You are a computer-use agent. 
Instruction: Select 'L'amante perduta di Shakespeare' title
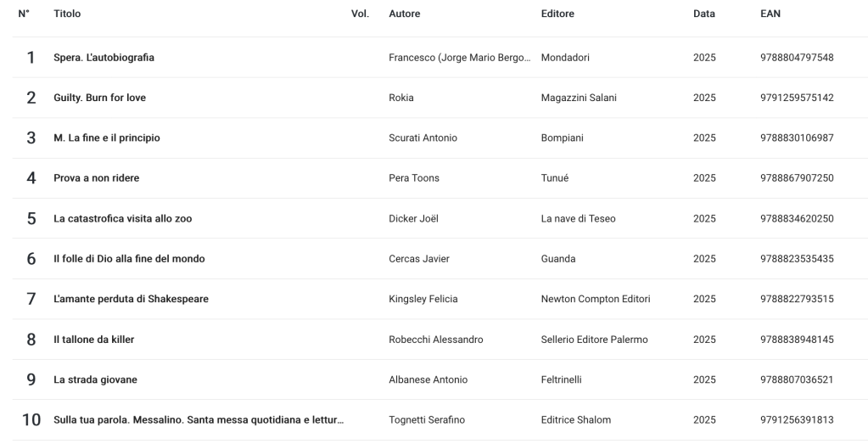[131, 299]
